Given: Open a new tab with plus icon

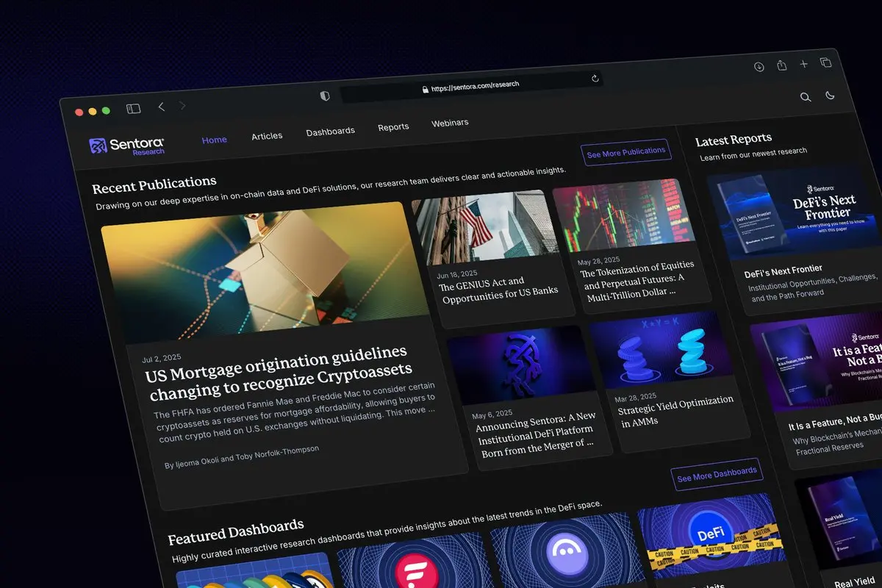Looking at the screenshot, I should (804, 64).
